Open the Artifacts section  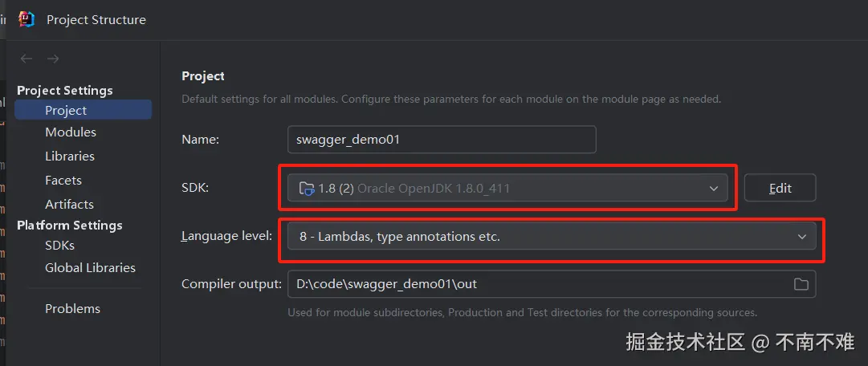[x=69, y=204]
